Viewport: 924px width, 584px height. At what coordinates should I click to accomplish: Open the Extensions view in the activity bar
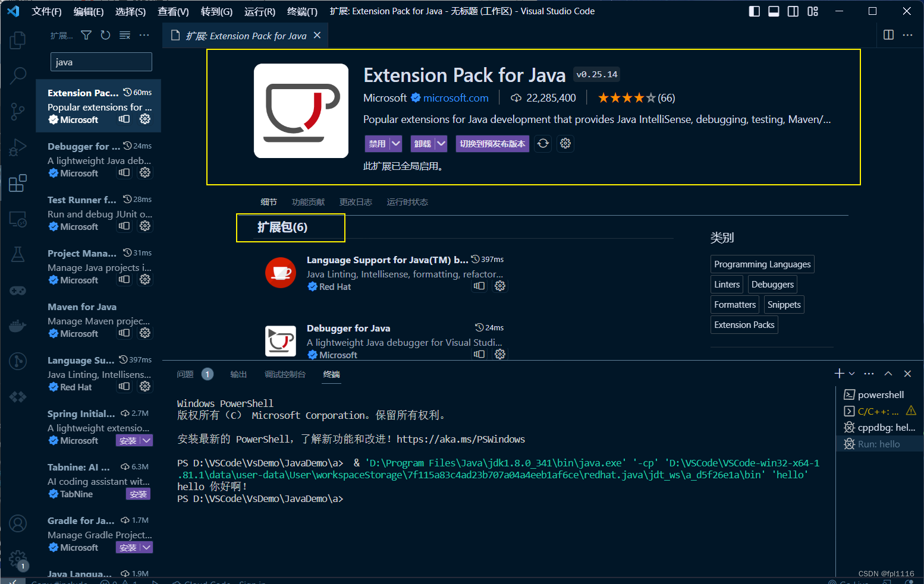[17, 183]
